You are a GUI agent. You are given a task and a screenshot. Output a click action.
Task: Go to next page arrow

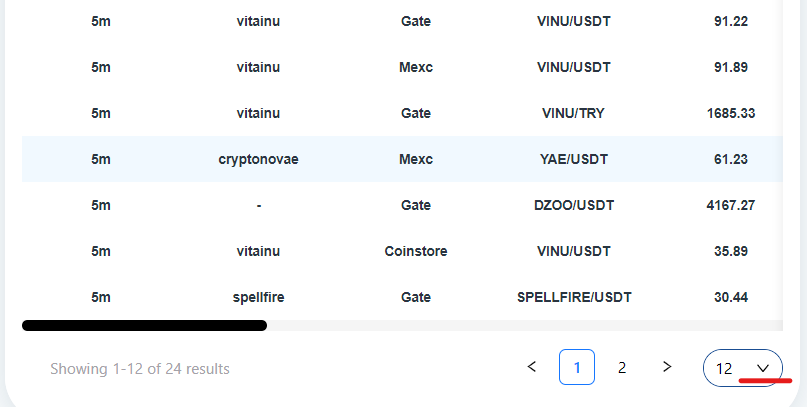pos(667,367)
